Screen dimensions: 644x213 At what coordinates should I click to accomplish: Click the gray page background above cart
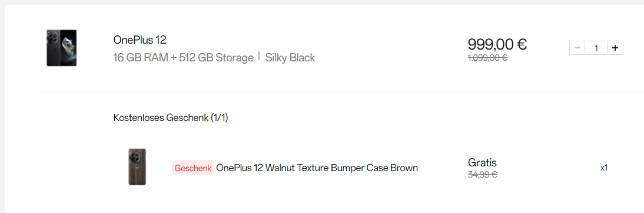tap(322, 2)
